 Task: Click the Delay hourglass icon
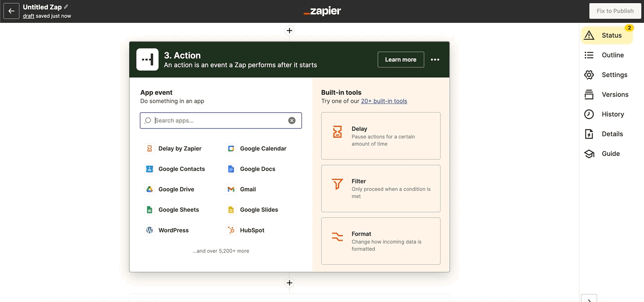click(337, 132)
